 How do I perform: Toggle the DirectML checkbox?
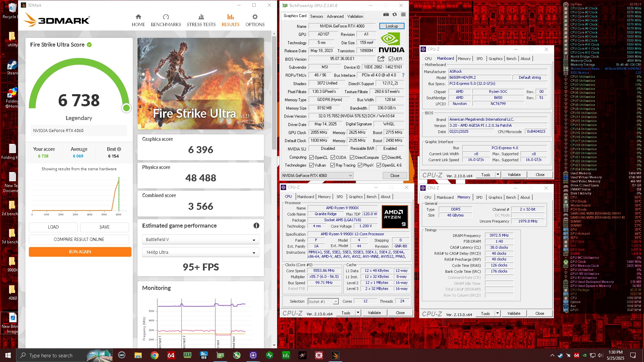384,158
